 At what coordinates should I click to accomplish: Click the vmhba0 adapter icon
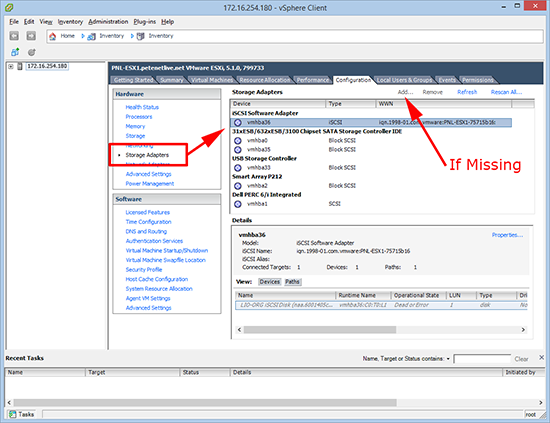[238, 141]
